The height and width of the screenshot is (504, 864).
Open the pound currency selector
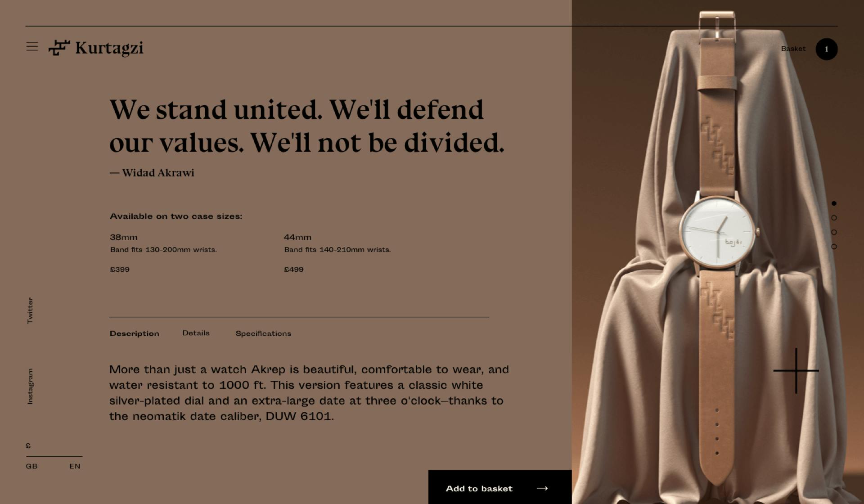coord(28,446)
